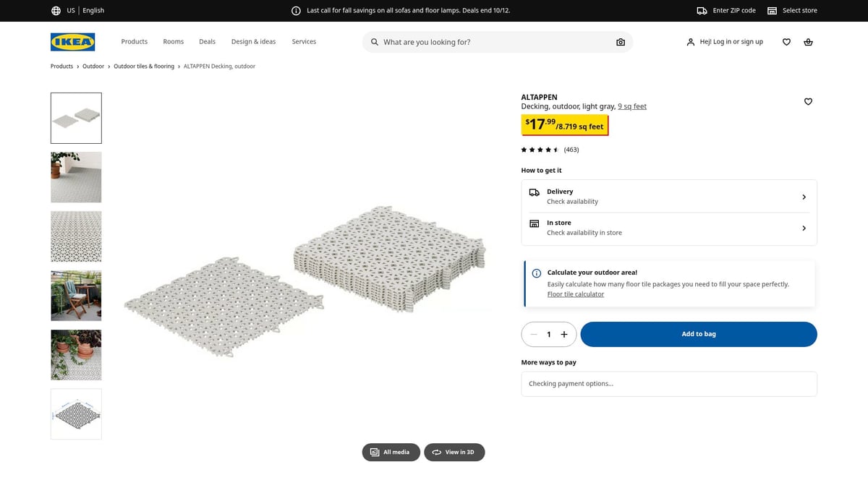Select the balcony chair thumbnail image
868x488 pixels.
76,296
